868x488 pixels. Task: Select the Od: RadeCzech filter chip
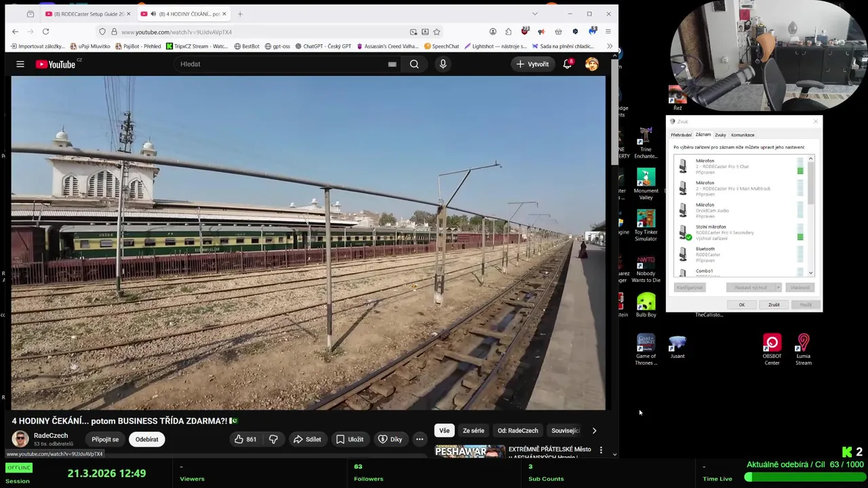tap(517, 430)
